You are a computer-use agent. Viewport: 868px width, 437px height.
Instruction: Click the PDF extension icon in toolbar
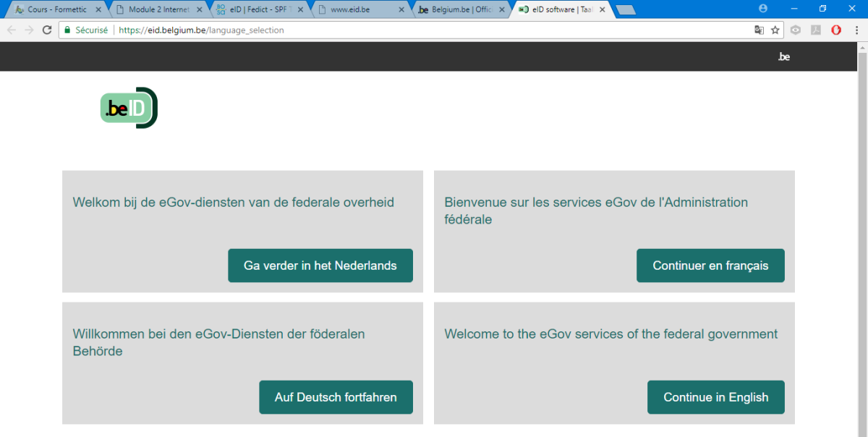click(816, 30)
